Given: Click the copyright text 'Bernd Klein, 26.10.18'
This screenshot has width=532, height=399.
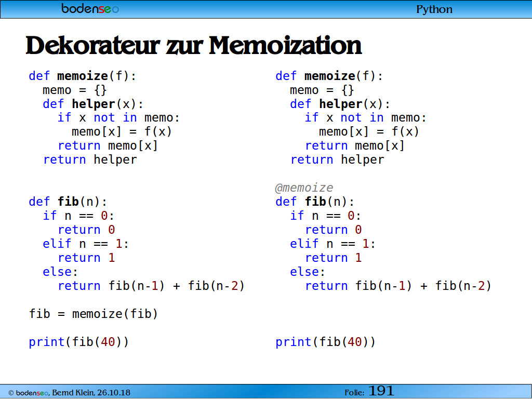Looking at the screenshot, I should click(91, 393).
